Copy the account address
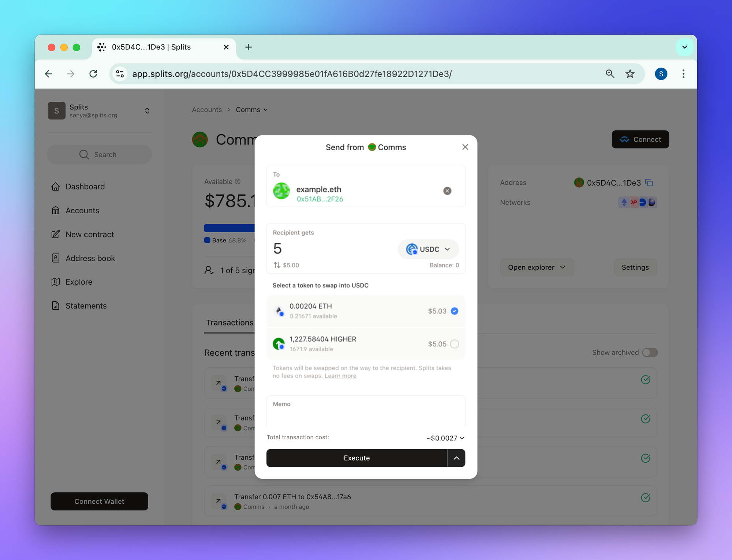Image resolution: width=732 pixels, height=560 pixels. click(x=649, y=183)
